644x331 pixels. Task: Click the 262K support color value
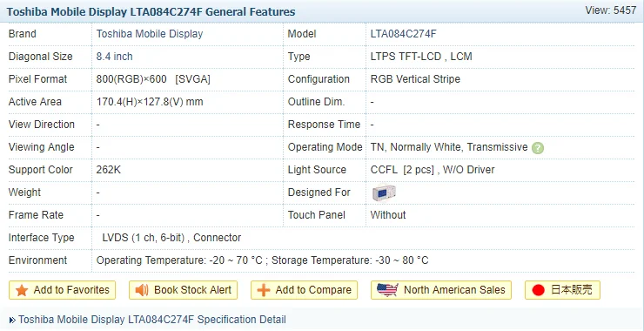tap(109, 169)
